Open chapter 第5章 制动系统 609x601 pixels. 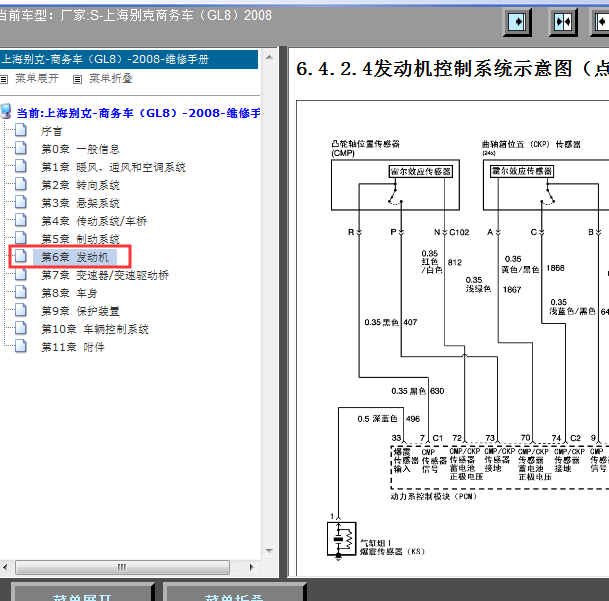point(80,239)
